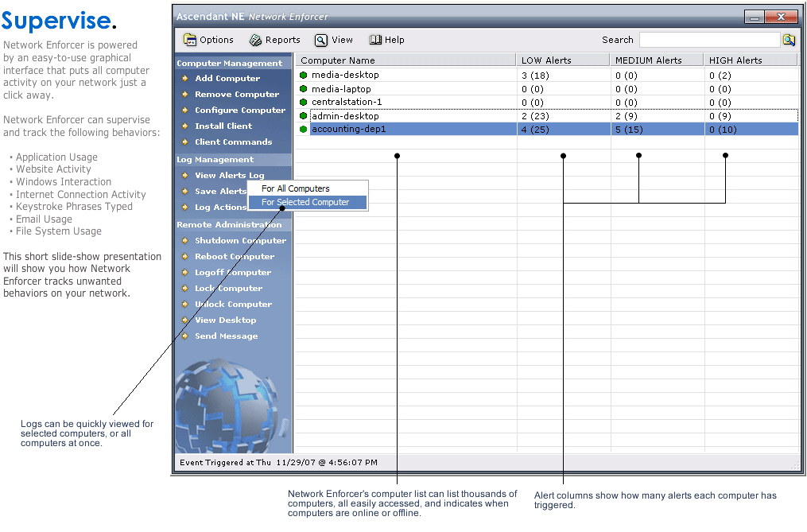Click the Reports toolbar icon

(255, 40)
